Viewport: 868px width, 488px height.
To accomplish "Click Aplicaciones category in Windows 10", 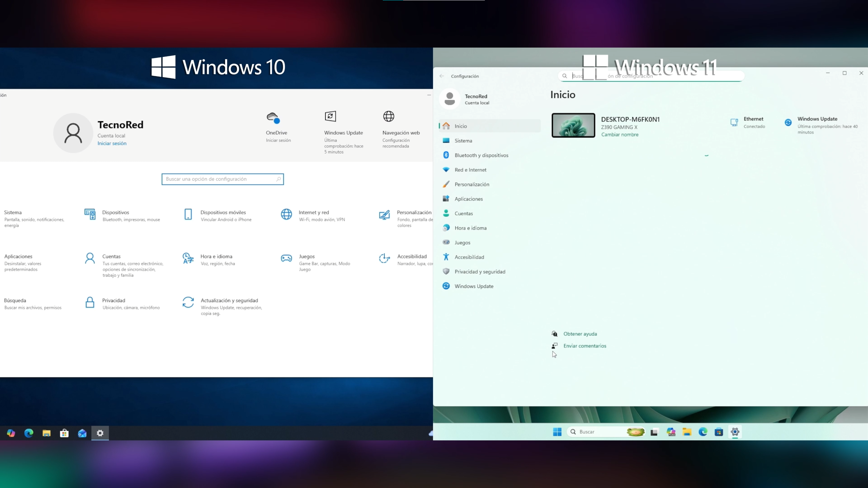I will click(22, 262).
